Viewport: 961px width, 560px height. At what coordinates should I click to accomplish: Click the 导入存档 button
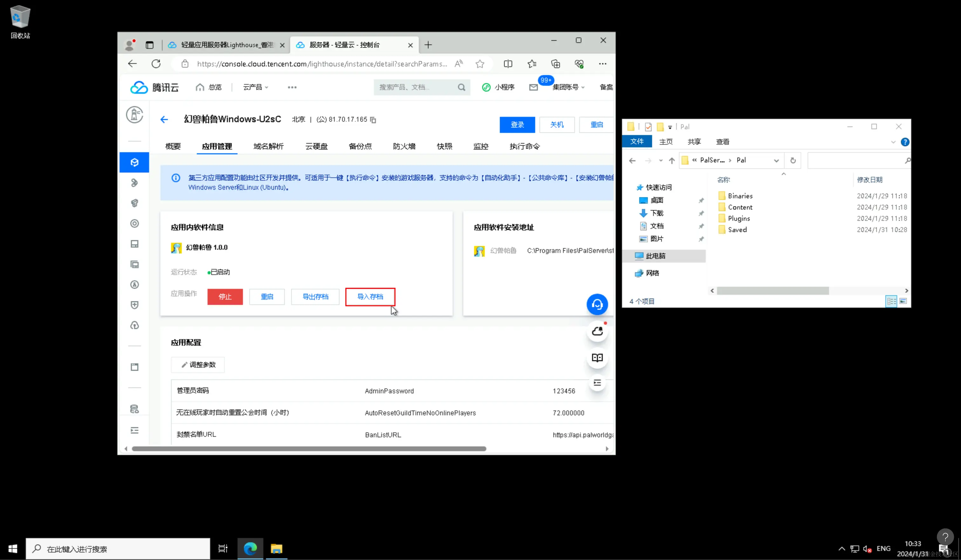[370, 297]
